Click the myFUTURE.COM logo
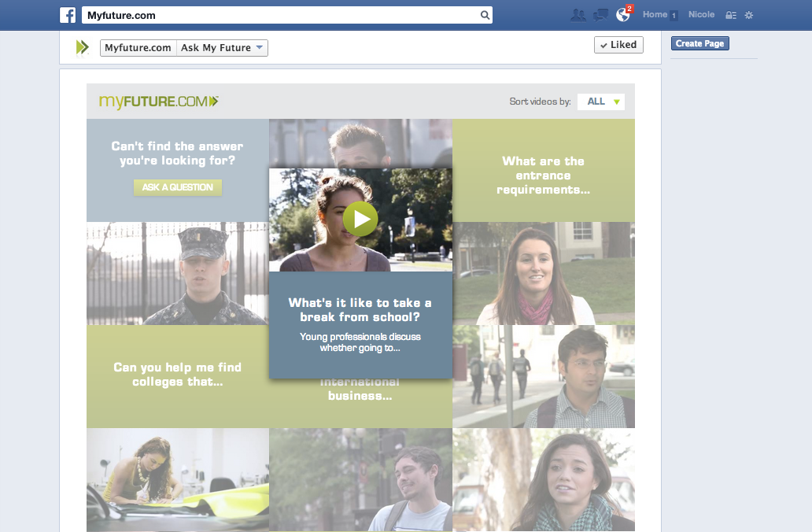The width and height of the screenshot is (812, 532). pyautogui.click(x=158, y=101)
